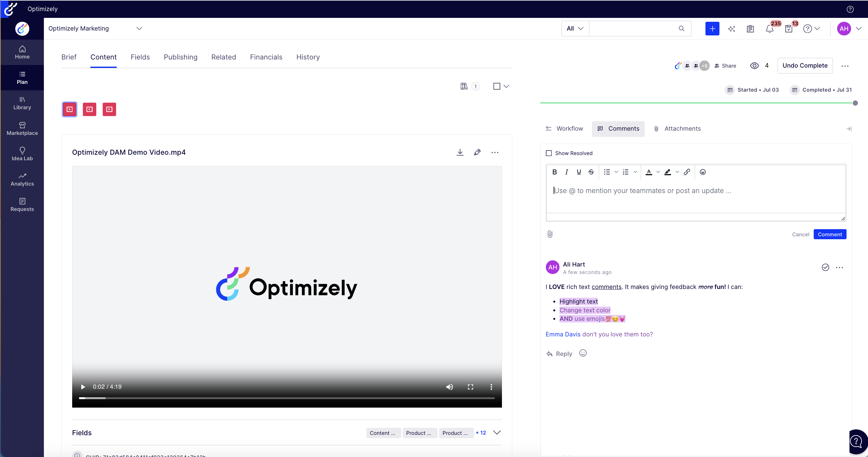Apply italic formatting in comment editor
Image resolution: width=868 pixels, height=457 pixels.
coord(566,172)
